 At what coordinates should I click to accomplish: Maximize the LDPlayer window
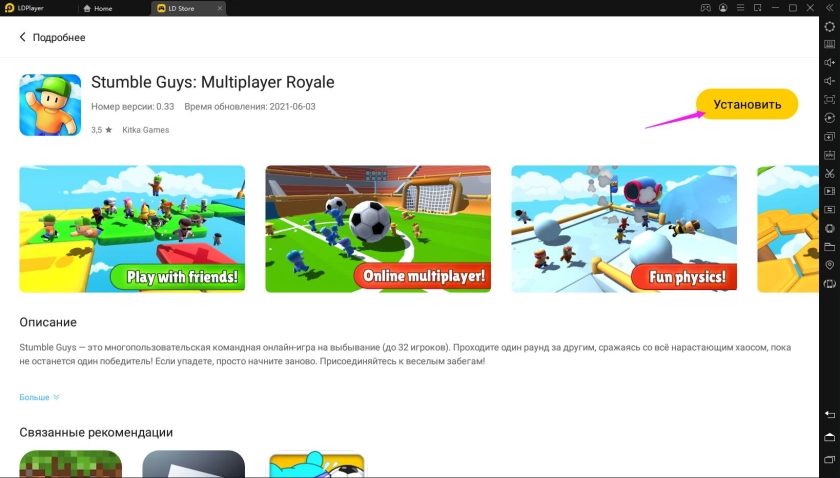pyautogui.click(x=793, y=8)
